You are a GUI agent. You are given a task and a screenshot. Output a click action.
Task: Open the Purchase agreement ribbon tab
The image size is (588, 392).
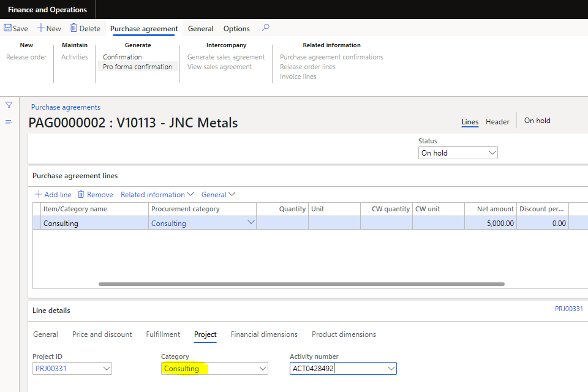coord(144,29)
